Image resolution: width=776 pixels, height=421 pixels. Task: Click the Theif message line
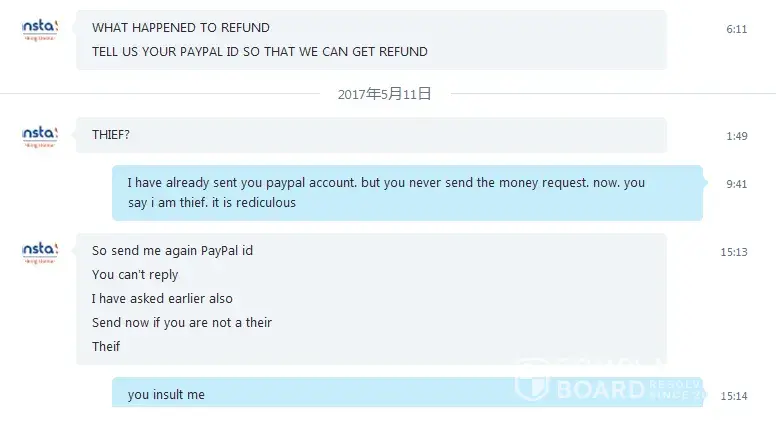(x=106, y=346)
